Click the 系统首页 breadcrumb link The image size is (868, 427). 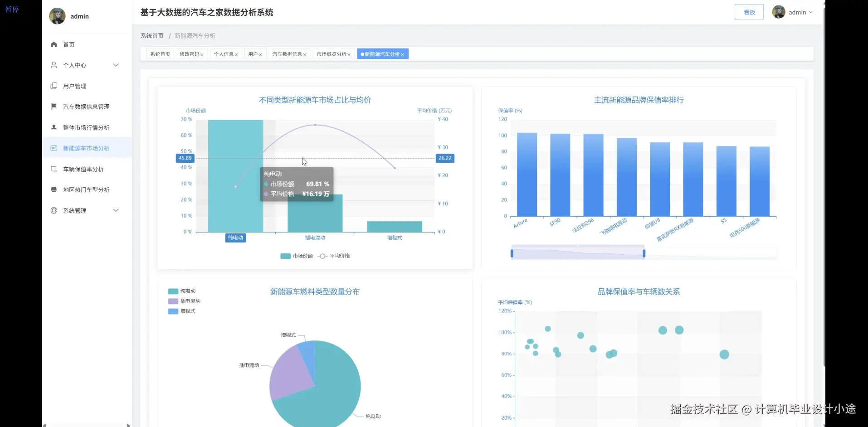pyautogui.click(x=152, y=36)
